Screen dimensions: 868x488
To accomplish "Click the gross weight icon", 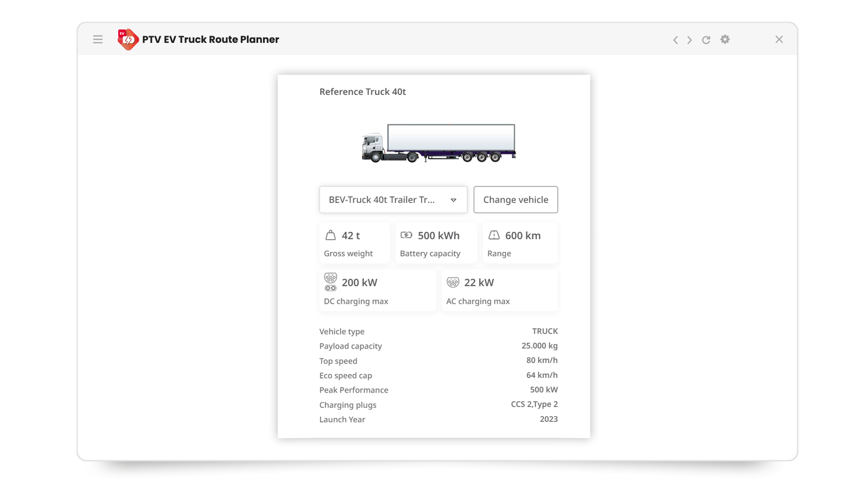I will tap(330, 235).
